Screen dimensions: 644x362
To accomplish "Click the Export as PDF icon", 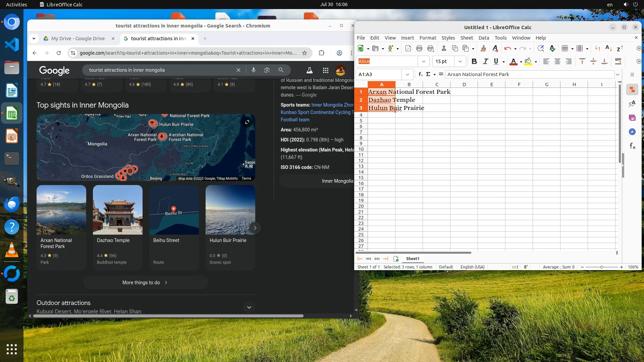I will click(x=408, y=49).
